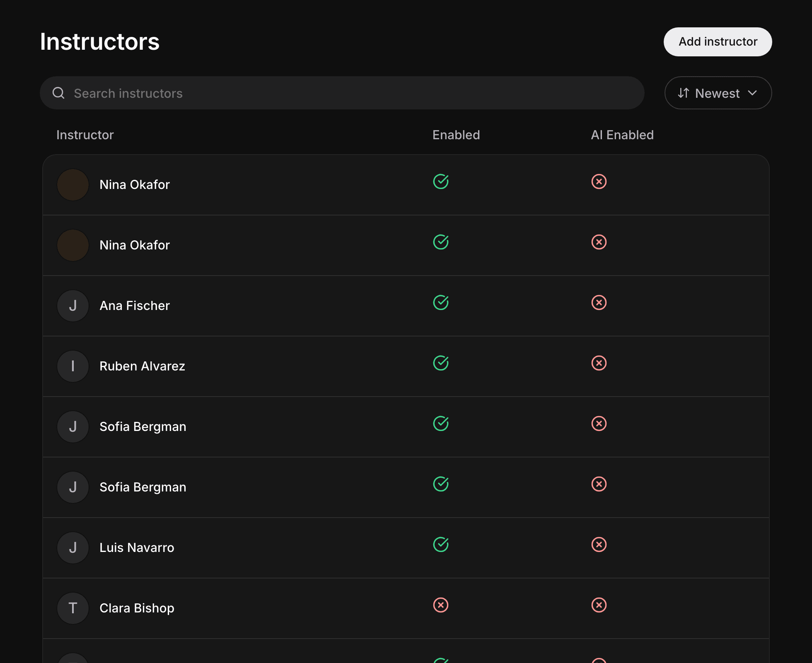The image size is (812, 663).
Task: Open the Clara Bishop instructor name
Action: 137,608
